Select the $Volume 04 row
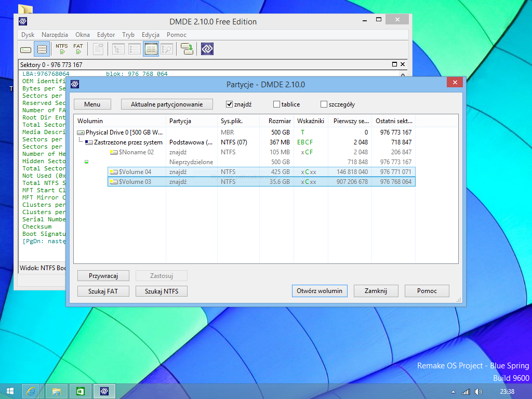Image resolution: width=532 pixels, height=399 pixels. 262,172
